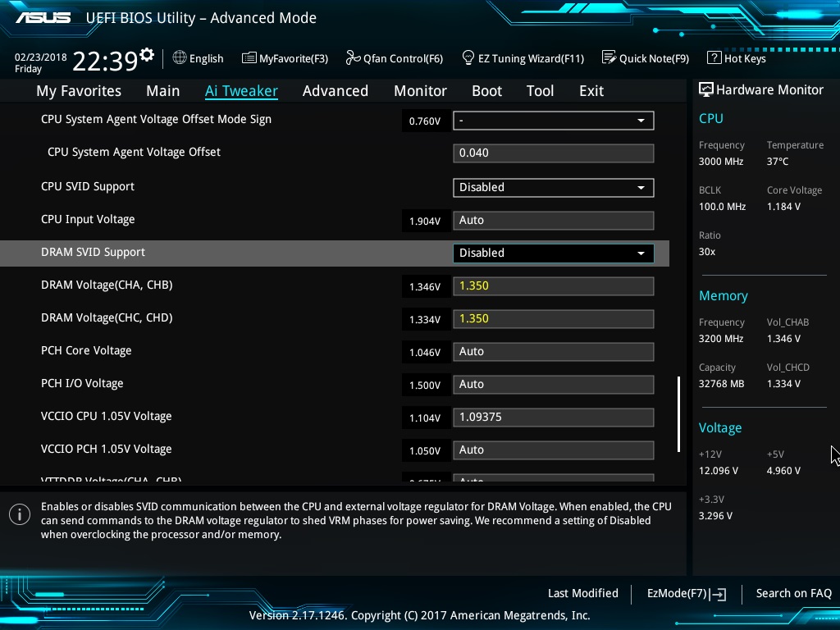Select the PCH Core Voltage label
The width and height of the screenshot is (840, 630).
tap(86, 350)
